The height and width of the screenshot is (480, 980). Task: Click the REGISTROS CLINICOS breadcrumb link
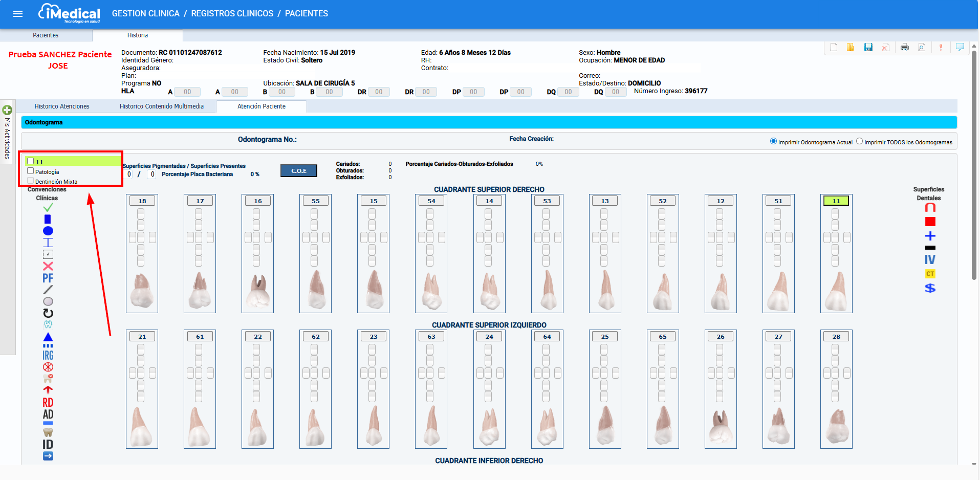coord(232,14)
